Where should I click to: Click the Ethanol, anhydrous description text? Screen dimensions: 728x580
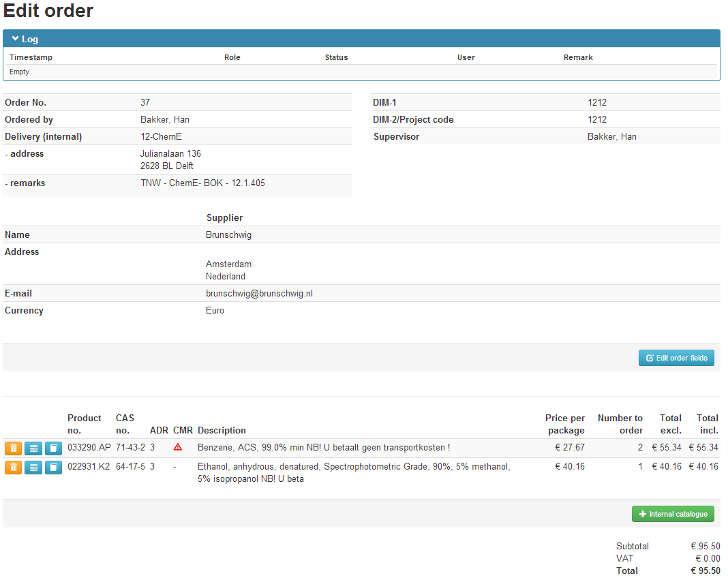point(354,472)
